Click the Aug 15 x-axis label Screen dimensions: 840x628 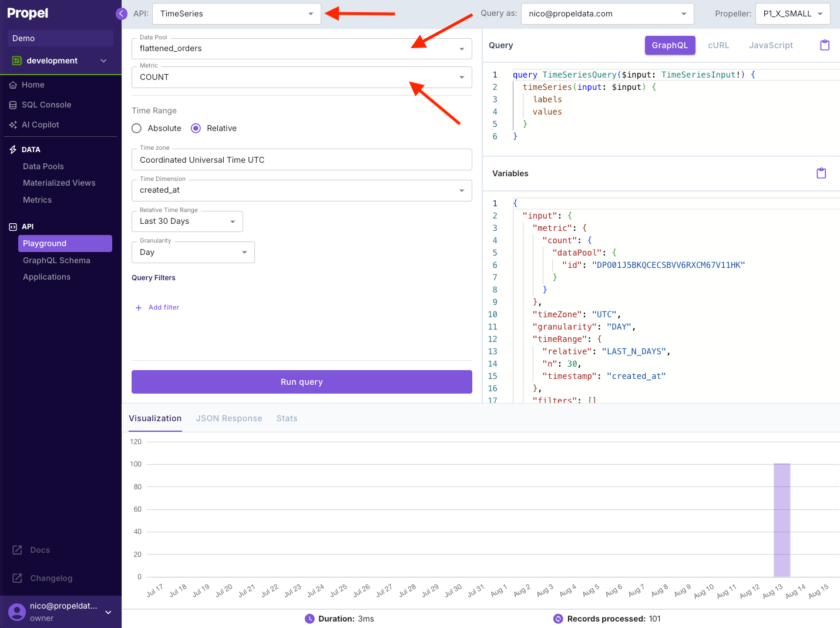point(818,591)
